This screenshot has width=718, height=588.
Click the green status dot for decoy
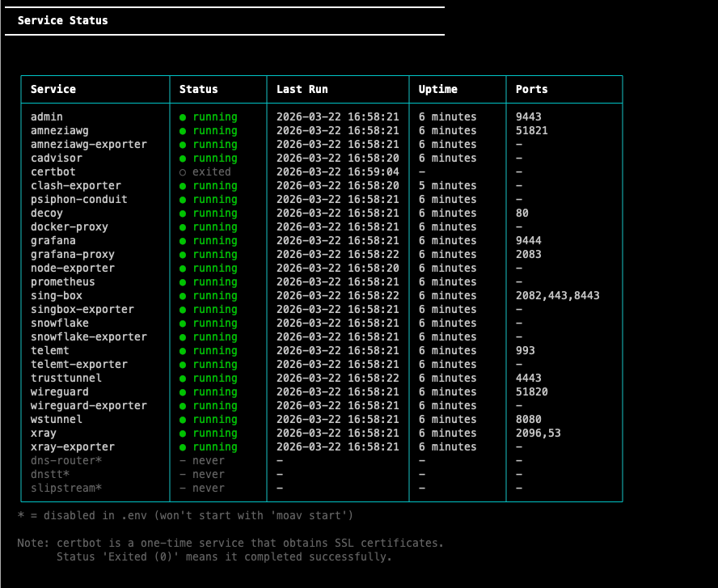[x=183, y=214]
